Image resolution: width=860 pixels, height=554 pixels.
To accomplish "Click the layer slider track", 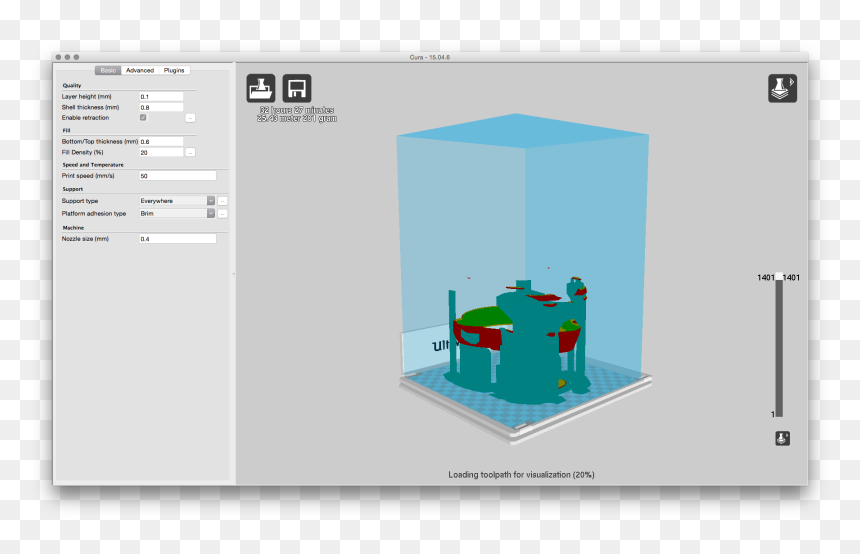I will 779,349.
